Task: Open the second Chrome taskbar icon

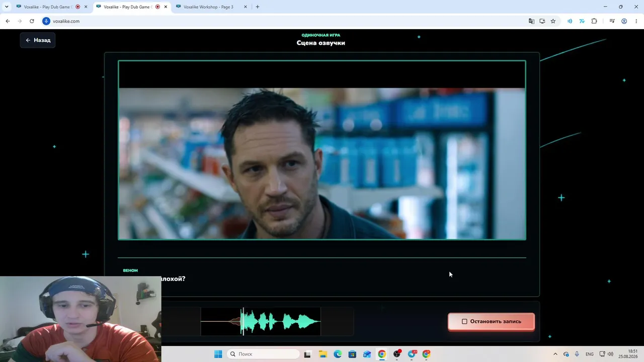Action: click(427, 354)
